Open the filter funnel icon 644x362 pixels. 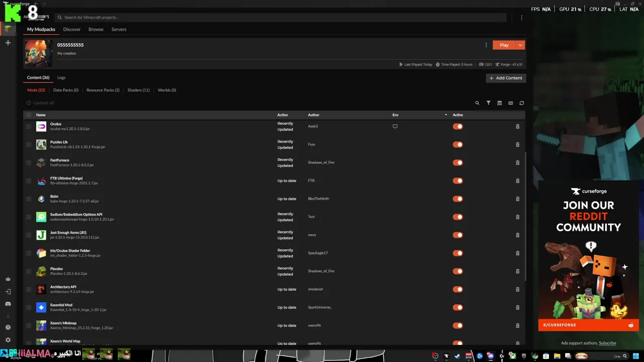(489, 103)
